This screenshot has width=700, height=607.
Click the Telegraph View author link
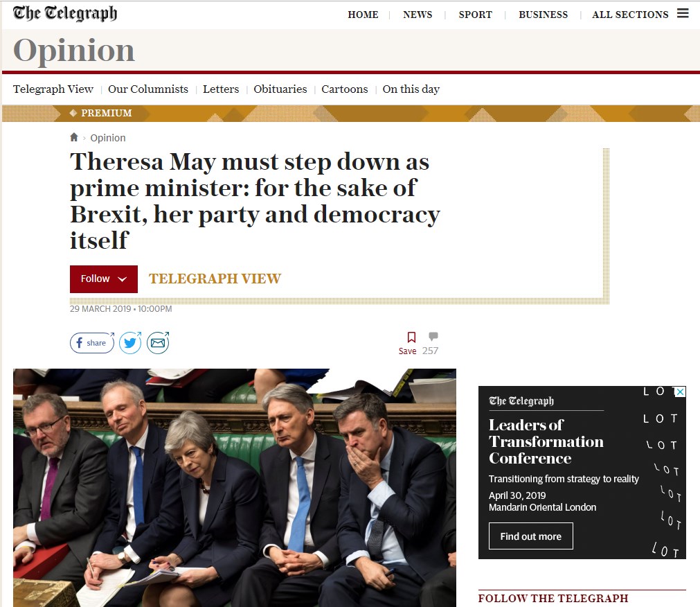(x=215, y=279)
